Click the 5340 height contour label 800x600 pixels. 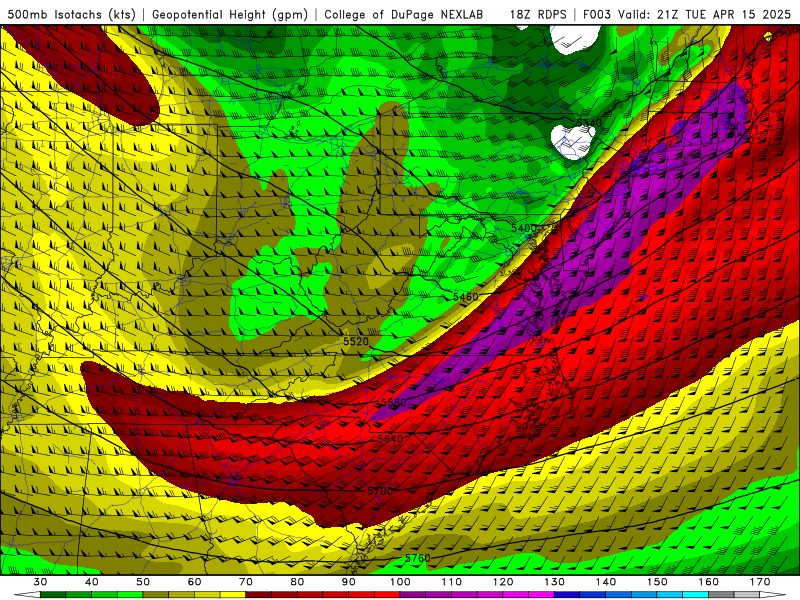[x=589, y=122]
